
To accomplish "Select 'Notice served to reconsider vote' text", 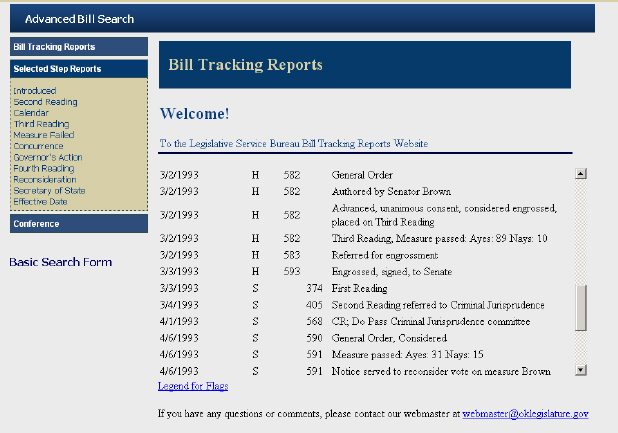I will (x=403, y=371).
